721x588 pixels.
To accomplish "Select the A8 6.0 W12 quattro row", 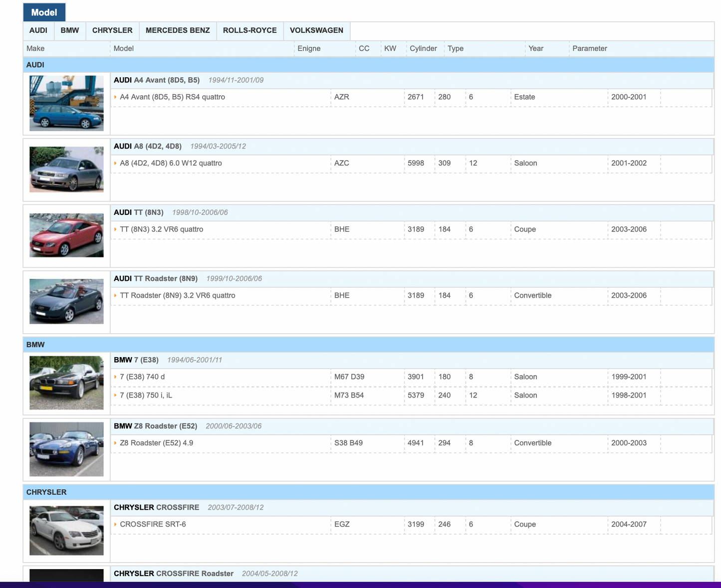I will click(171, 163).
